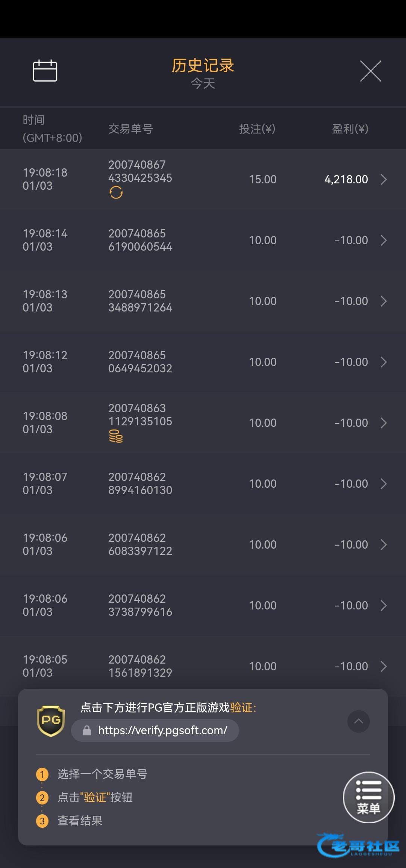This screenshot has width=406, height=868.
Task: Expand details for the 4,218.00 profit row
Action: (383, 179)
